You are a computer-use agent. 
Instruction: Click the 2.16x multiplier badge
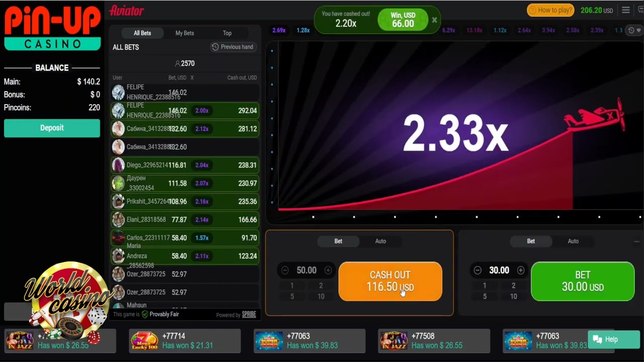tap(202, 202)
